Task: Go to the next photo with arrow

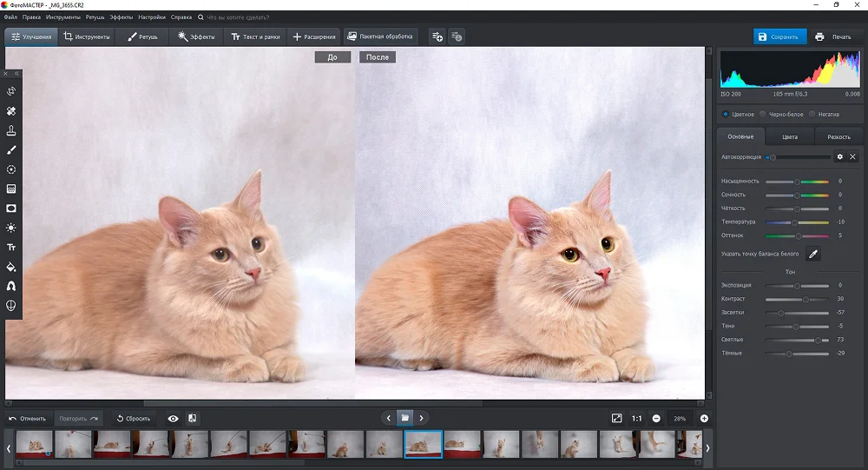Action: coord(421,418)
